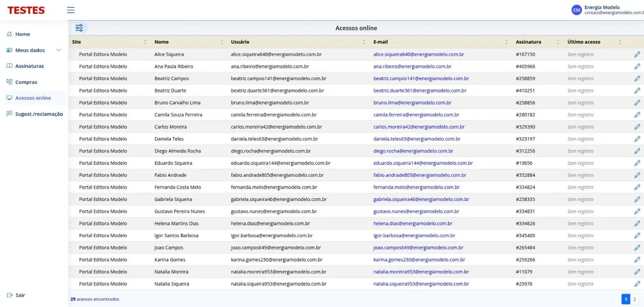Viewport: 644px width, 307px height.
Task: Click subscription number #11079
Action: (x=524, y=272)
